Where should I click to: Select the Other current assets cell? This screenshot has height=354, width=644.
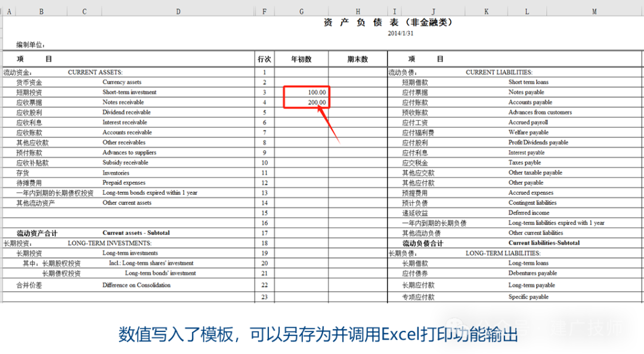click(127, 203)
